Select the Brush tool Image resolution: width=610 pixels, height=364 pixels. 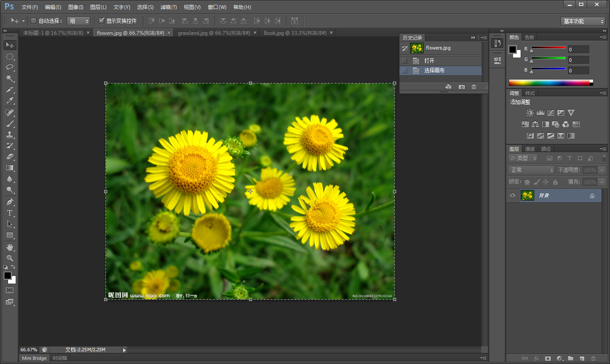coord(10,124)
